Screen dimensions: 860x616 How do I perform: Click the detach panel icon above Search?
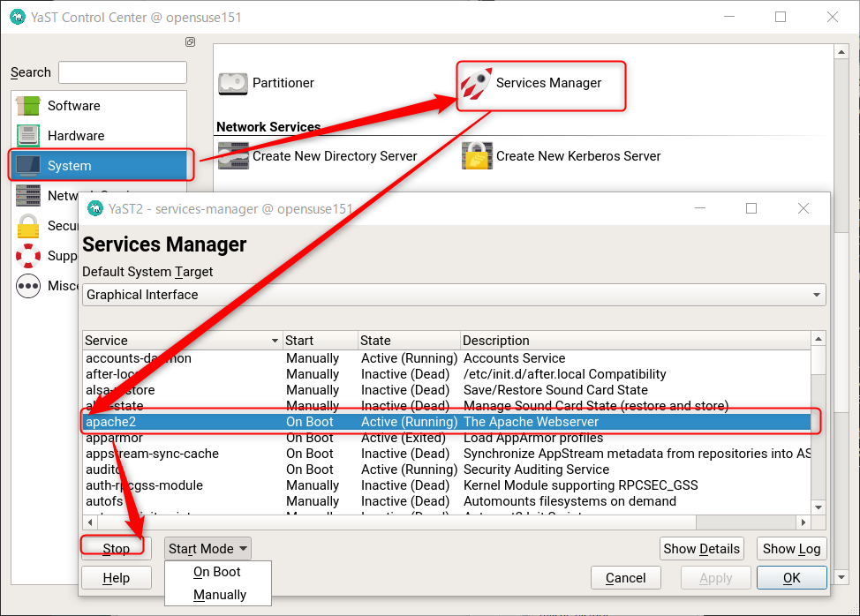191,42
